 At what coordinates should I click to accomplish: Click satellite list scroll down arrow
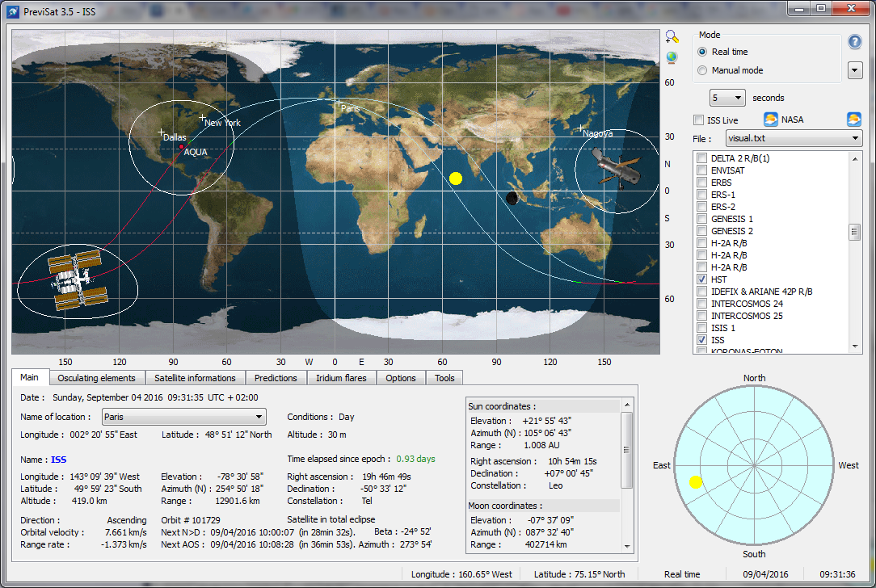click(x=855, y=346)
